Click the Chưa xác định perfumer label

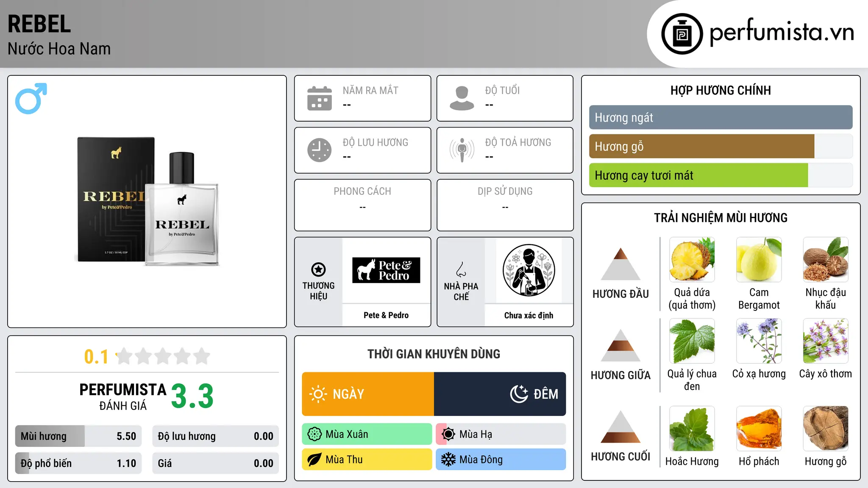(x=529, y=315)
